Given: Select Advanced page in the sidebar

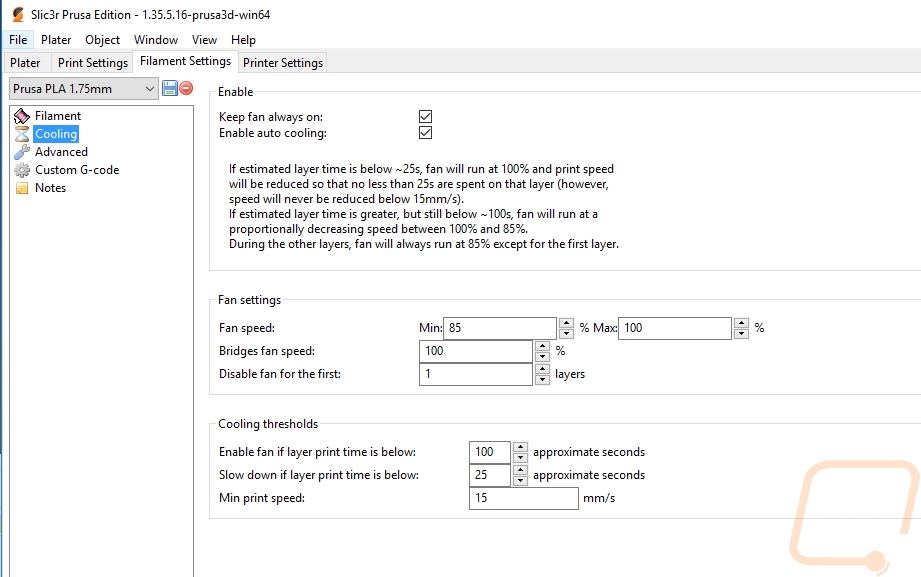Looking at the screenshot, I should click(61, 152).
